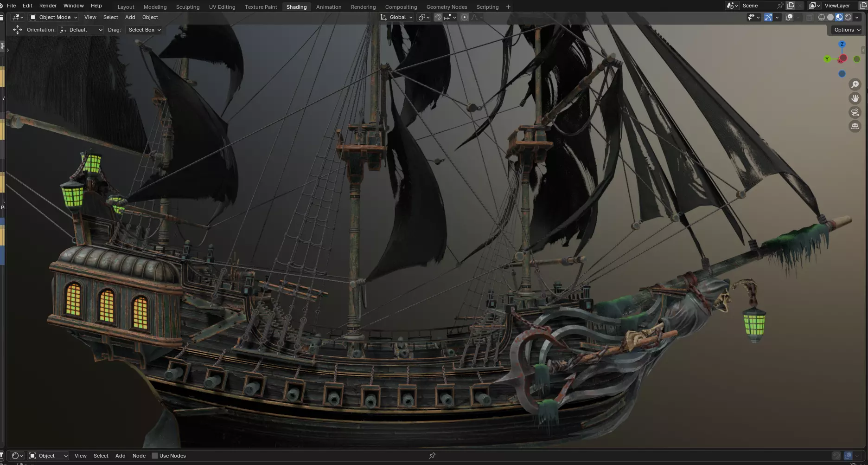Screen dimensions: 868x465
Task: Enable the Use Nodes checkbox
Action: coord(155,456)
